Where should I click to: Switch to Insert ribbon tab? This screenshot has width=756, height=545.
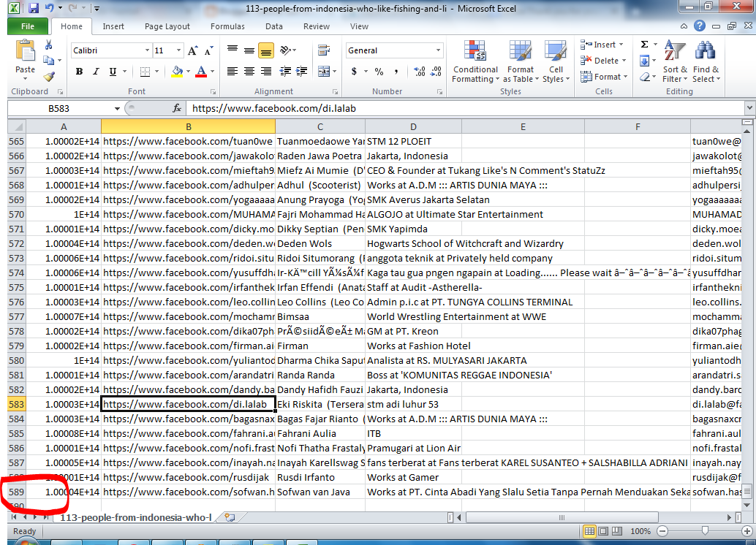click(x=113, y=26)
